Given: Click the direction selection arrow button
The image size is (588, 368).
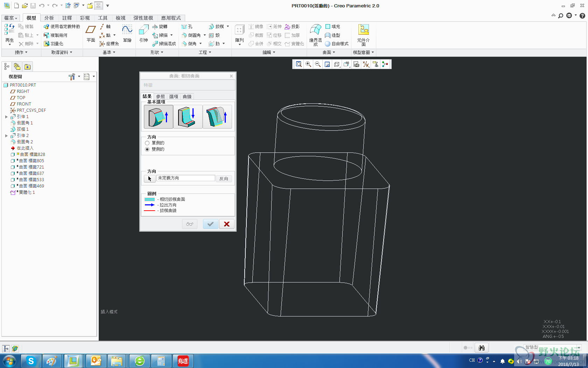Looking at the screenshot, I should pyautogui.click(x=149, y=179).
